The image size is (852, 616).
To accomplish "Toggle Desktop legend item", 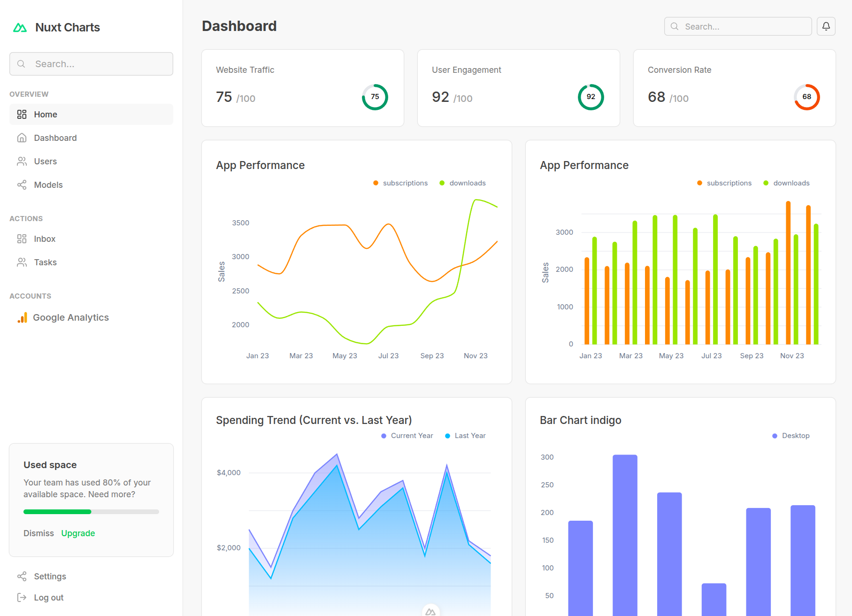I will (x=791, y=436).
